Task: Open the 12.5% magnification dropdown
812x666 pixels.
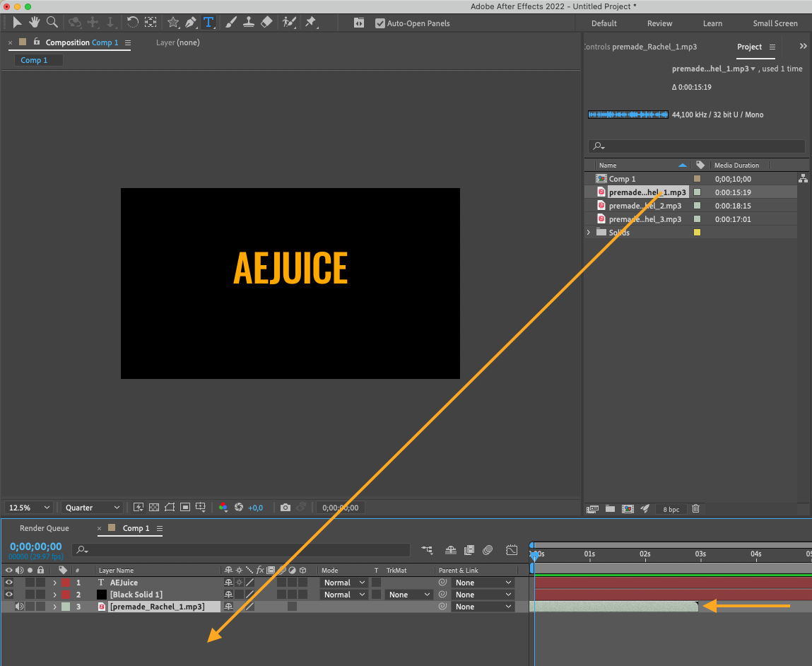Action: tap(28, 508)
